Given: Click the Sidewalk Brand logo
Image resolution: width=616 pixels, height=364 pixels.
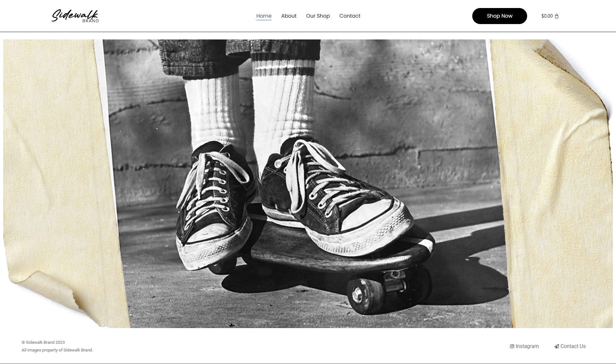Looking at the screenshot, I should pyautogui.click(x=75, y=15).
